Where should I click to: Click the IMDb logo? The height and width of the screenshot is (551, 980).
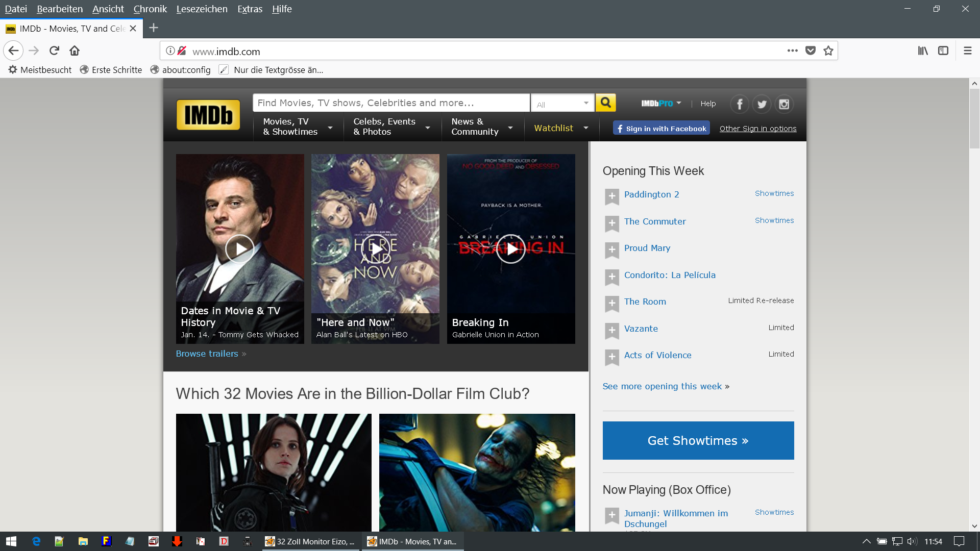click(x=208, y=115)
